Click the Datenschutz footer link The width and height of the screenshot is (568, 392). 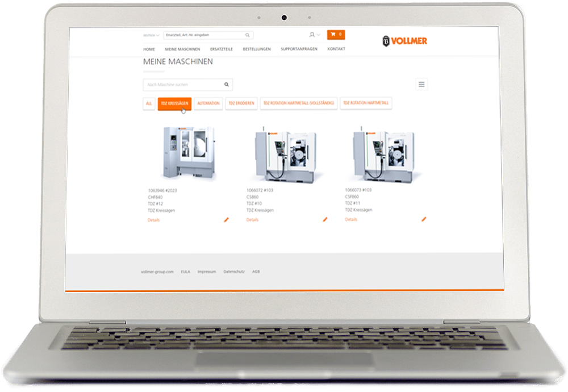pos(234,272)
